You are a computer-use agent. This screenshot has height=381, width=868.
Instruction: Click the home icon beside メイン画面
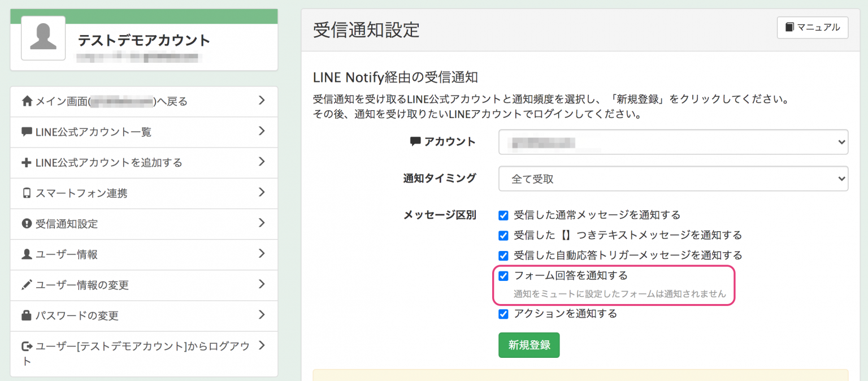[x=27, y=101]
